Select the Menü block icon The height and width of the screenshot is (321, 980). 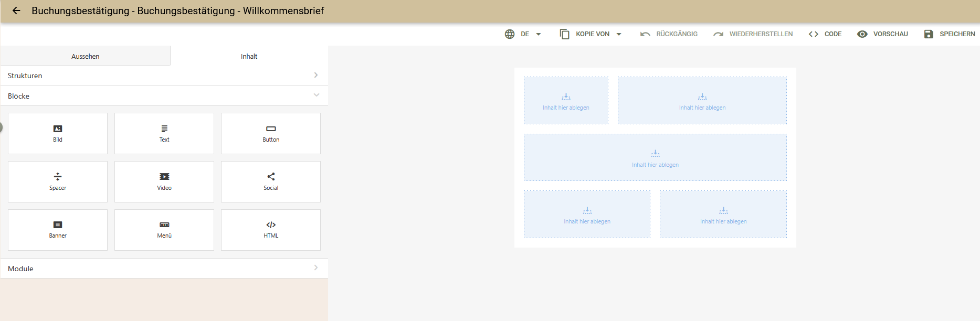tap(164, 224)
